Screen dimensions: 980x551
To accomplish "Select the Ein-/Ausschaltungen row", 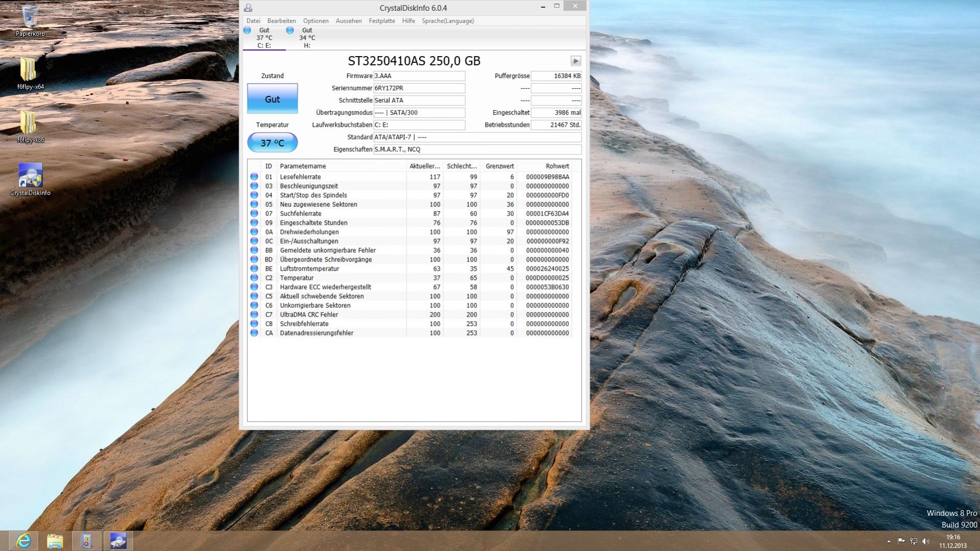I will 410,241.
